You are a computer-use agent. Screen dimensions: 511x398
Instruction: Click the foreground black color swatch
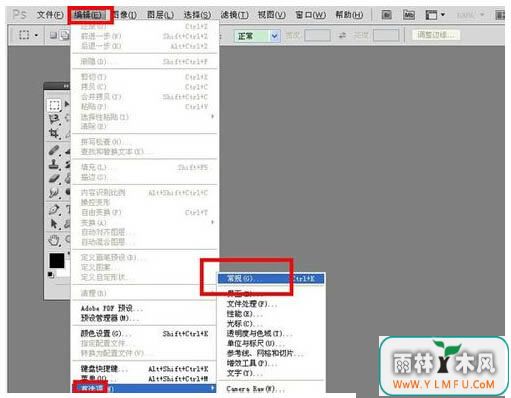point(57,260)
